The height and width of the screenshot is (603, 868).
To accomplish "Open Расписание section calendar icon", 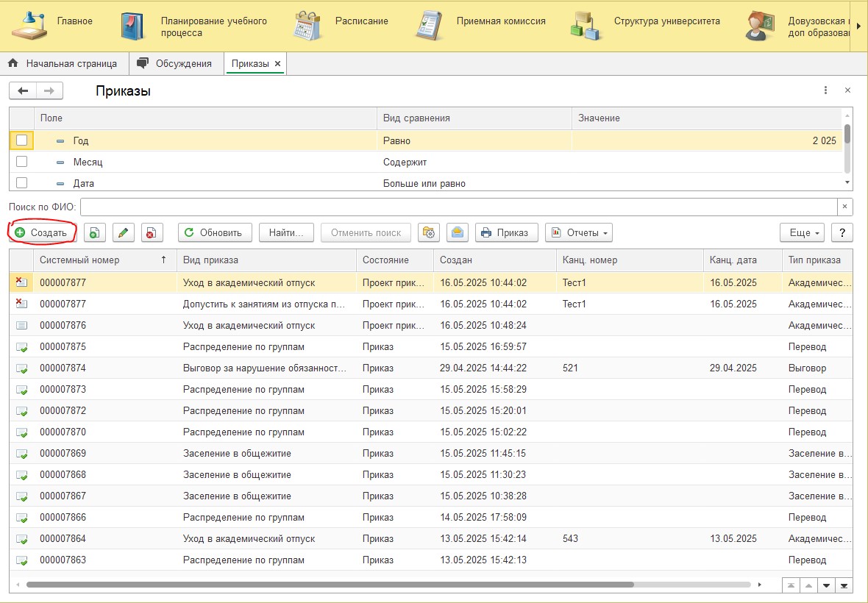I will (x=307, y=26).
